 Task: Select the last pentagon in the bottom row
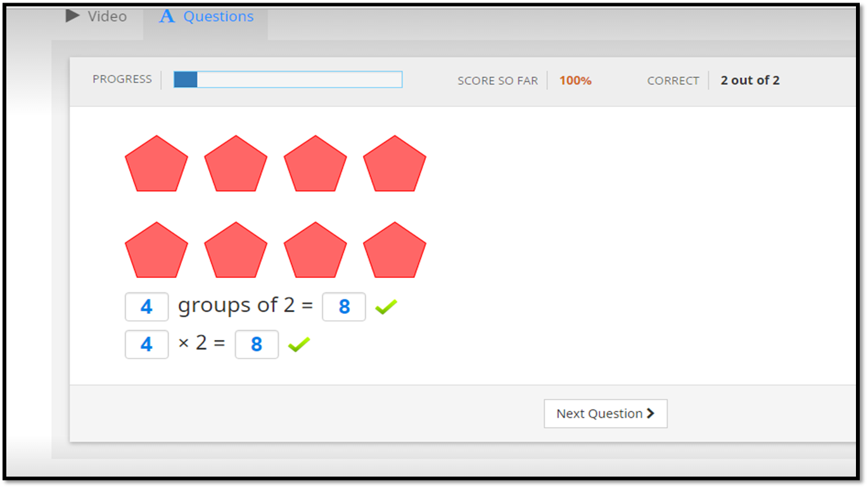[394, 250]
